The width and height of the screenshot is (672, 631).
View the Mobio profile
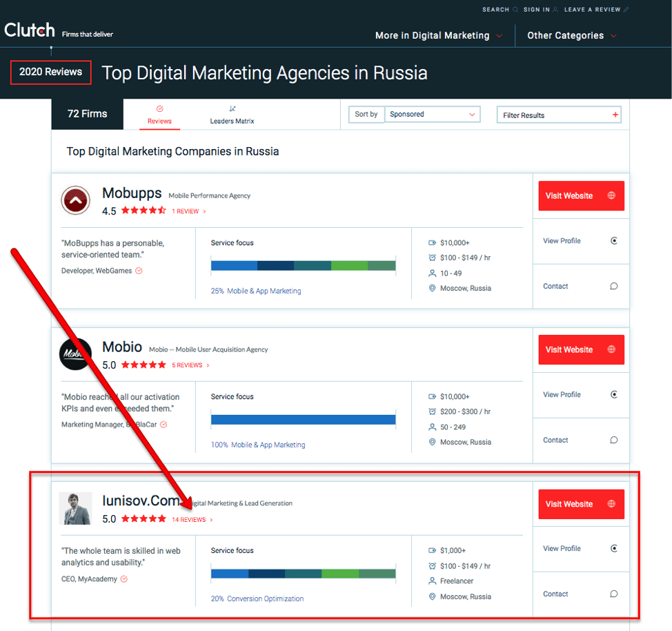(581, 395)
